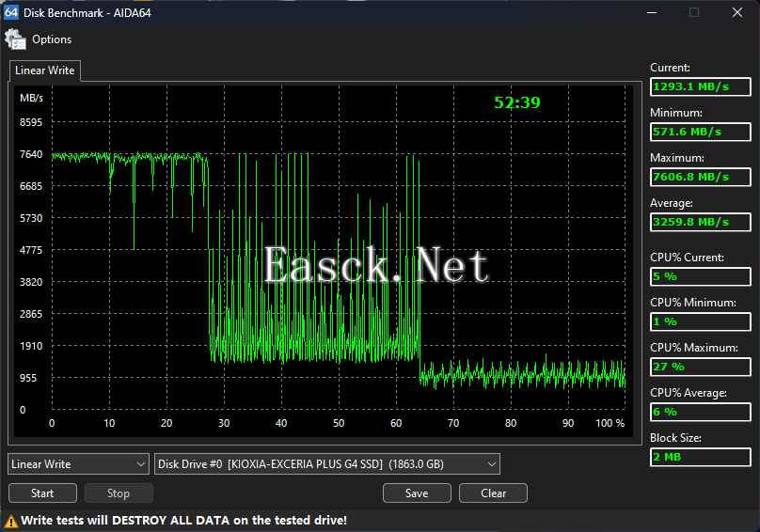Click the AIDA64 app icon in title bar
This screenshot has height=532, width=760.
(10, 12)
